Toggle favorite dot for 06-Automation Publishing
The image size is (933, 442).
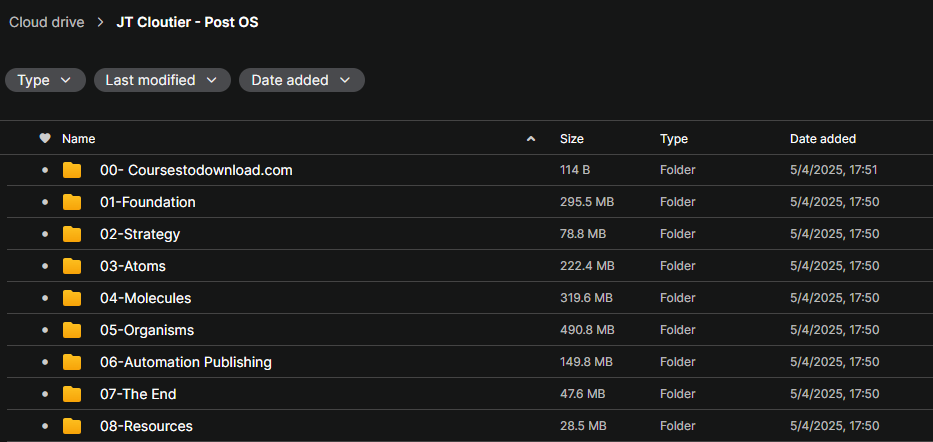[x=44, y=362]
